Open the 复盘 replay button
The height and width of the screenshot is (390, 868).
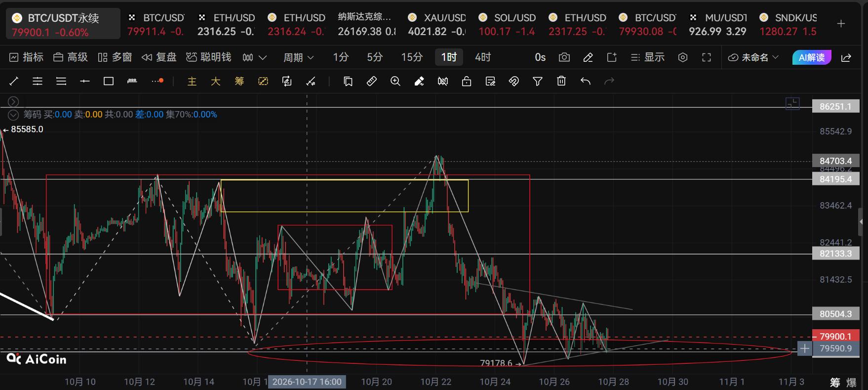click(159, 57)
